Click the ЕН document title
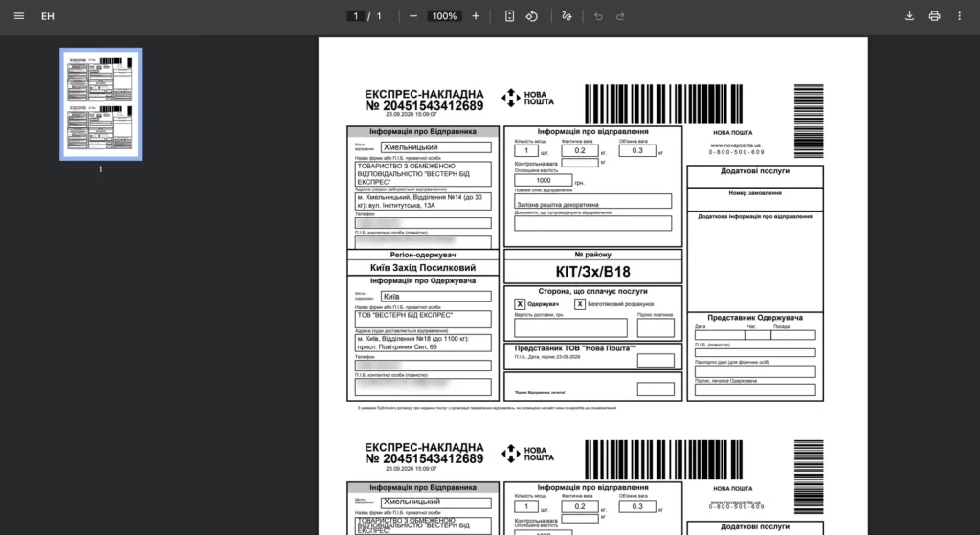This screenshot has height=535, width=980. [x=48, y=16]
